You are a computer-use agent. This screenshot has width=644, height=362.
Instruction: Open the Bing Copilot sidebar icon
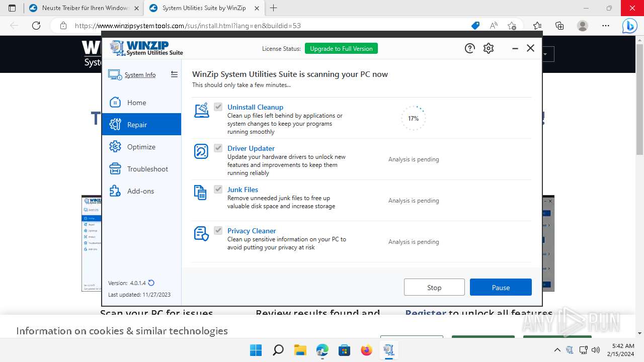629,26
